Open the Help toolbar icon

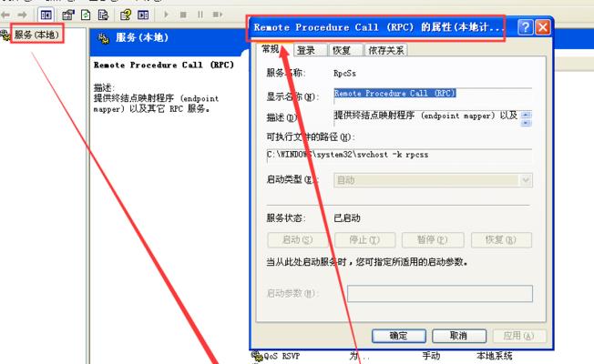click(x=126, y=15)
